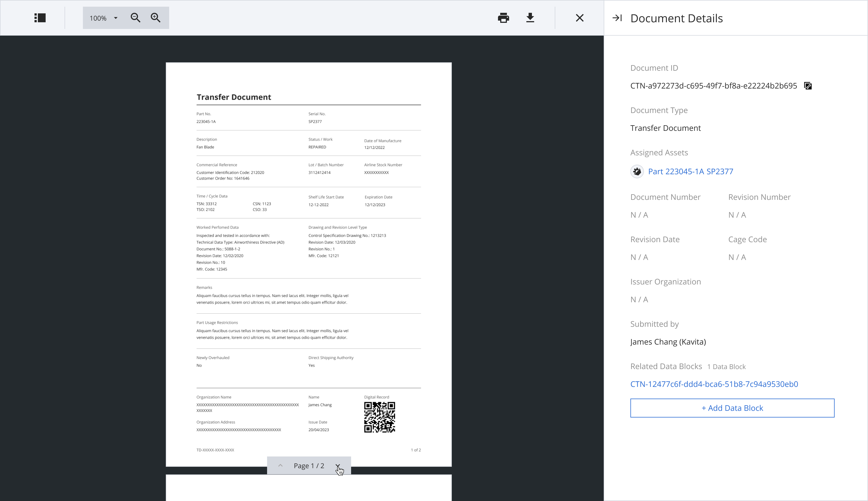The image size is (868, 501).
Task: Click the Transfer Document page title
Action: pyautogui.click(x=234, y=97)
